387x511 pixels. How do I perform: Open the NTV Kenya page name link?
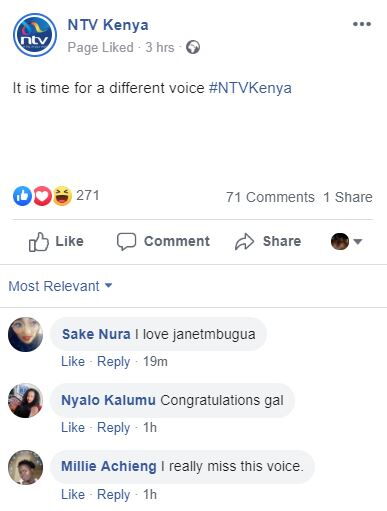click(108, 25)
